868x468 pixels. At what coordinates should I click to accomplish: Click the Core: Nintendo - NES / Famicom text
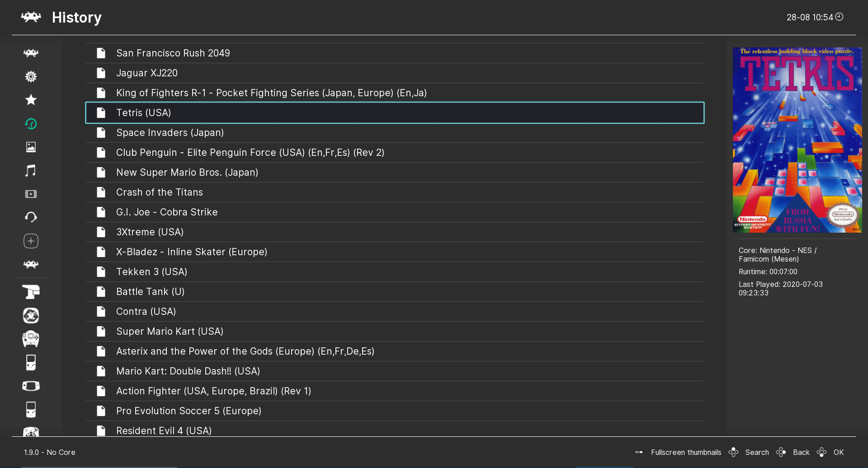click(778, 255)
